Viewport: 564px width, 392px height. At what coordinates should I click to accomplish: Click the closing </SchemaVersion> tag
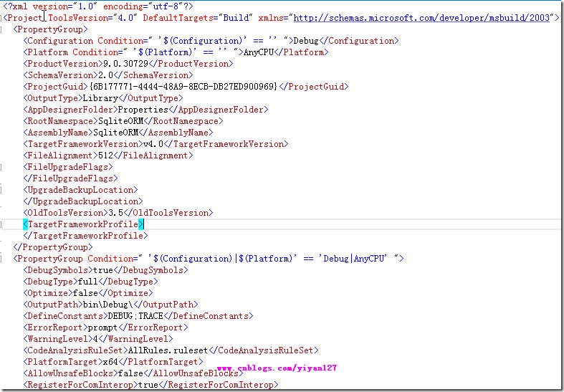click(x=153, y=75)
